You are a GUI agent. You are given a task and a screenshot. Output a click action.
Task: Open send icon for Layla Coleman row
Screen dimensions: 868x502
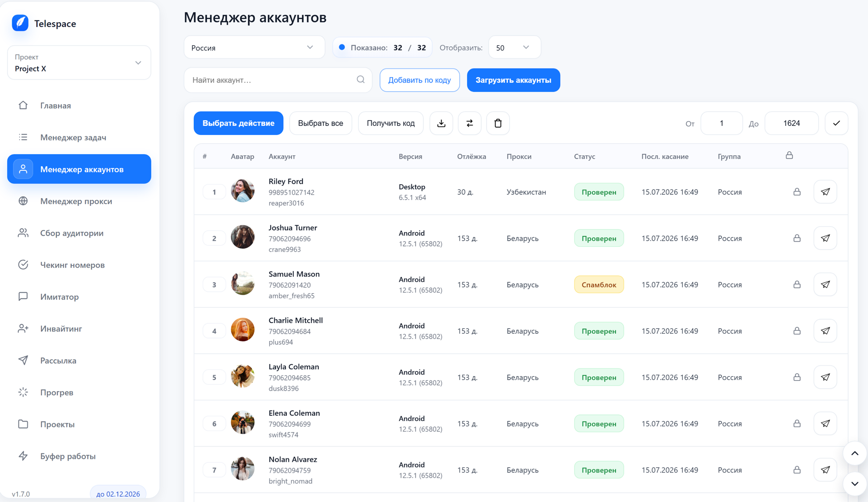(826, 377)
